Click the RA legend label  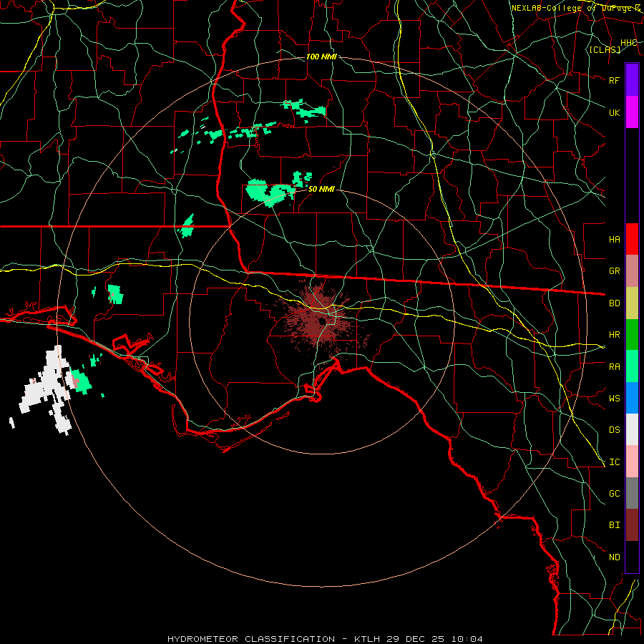click(x=614, y=367)
